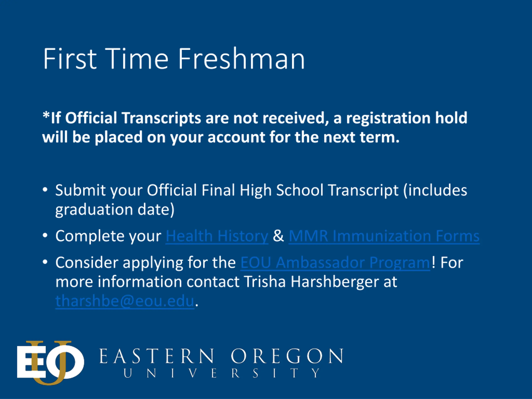Click the words Consider applying for the
The image size is (532, 399).
(x=145, y=262)
